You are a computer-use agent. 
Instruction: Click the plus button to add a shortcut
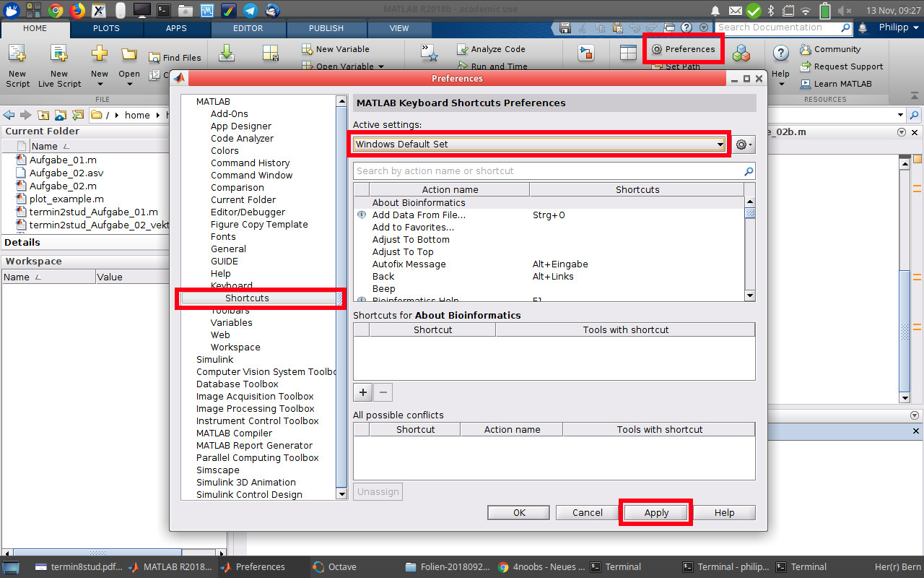click(362, 392)
